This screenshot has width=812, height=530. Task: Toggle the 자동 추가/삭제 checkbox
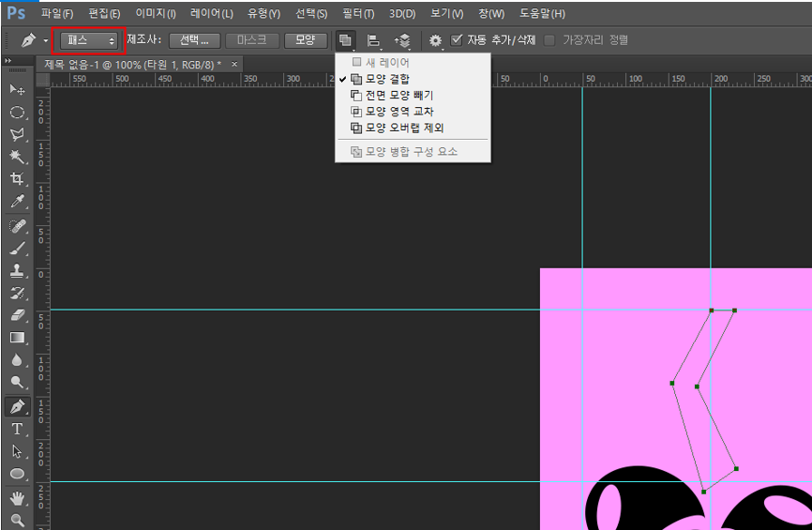pos(457,40)
